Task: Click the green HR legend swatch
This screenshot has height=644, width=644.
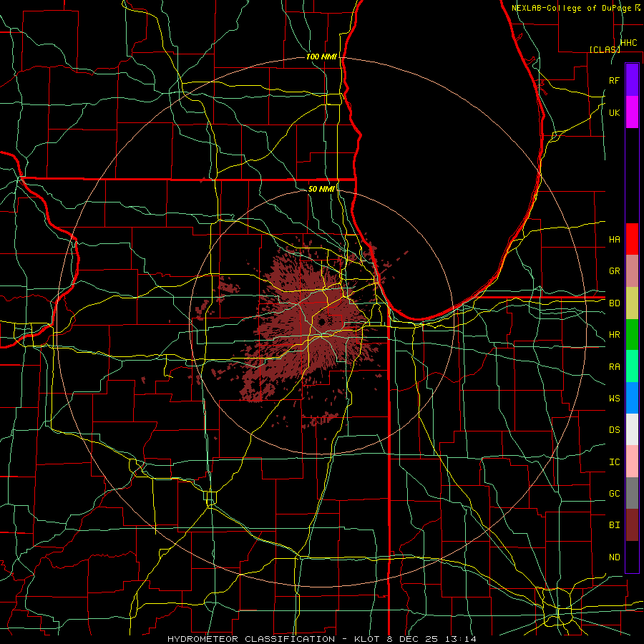Action: 632,335
